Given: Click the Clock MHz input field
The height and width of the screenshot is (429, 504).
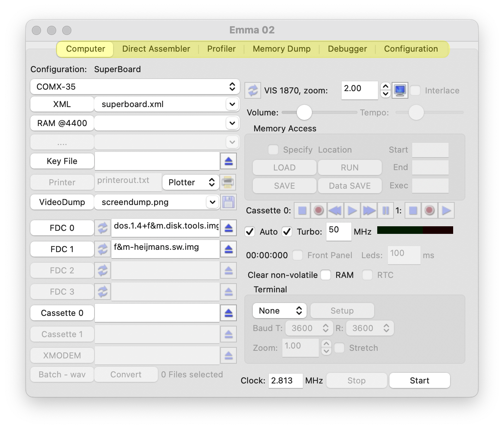Looking at the screenshot, I should click(286, 380).
